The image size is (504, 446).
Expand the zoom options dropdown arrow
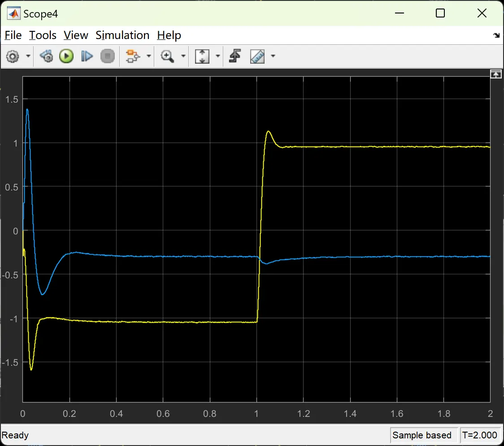point(183,56)
